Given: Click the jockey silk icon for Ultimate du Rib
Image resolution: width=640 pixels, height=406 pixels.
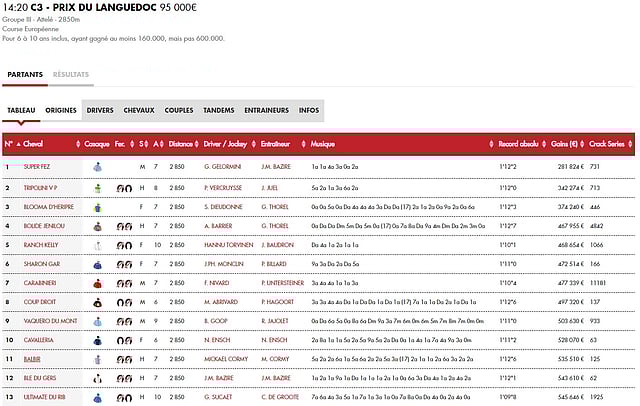Looking at the screenshot, I should (97, 398).
